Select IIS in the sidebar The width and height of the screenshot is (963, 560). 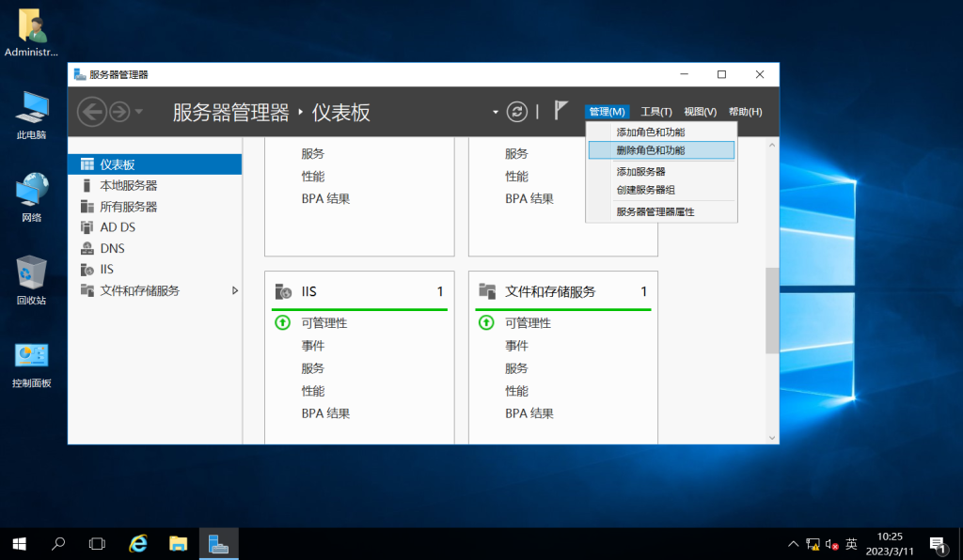point(155,270)
